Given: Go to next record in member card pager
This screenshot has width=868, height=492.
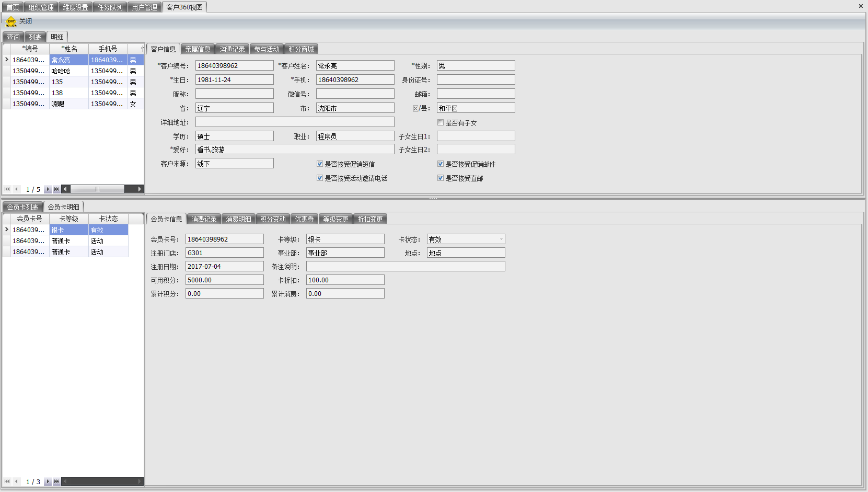Looking at the screenshot, I should point(48,482).
